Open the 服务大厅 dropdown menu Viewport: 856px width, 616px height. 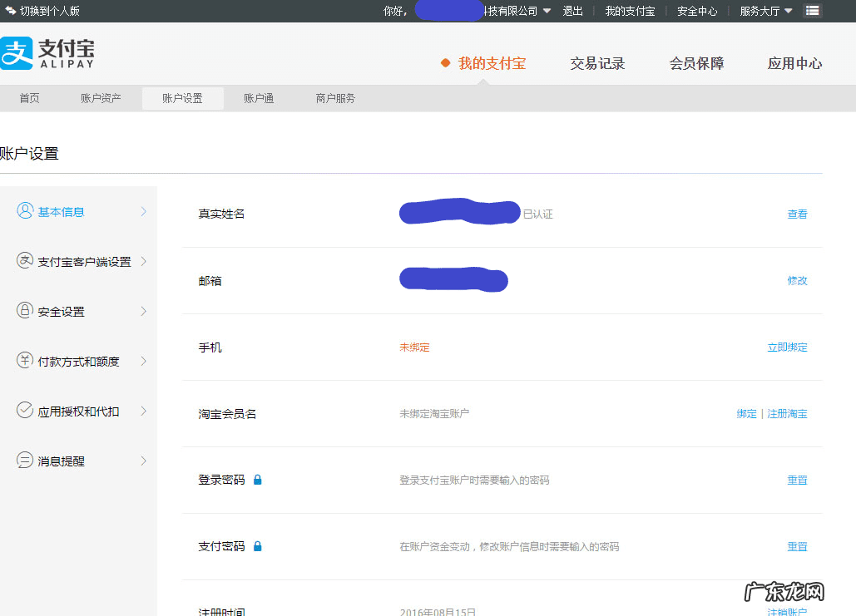pos(764,11)
